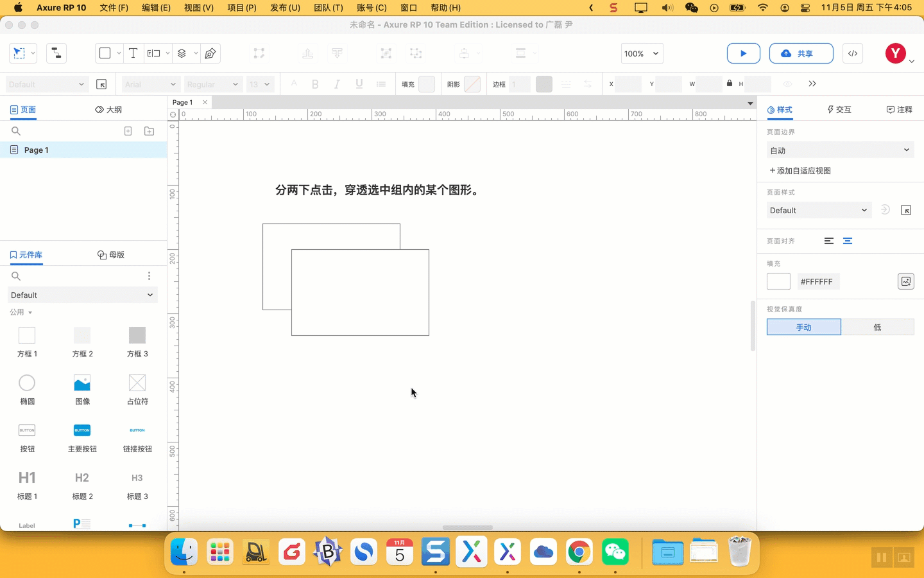Toggle underline formatting
The height and width of the screenshot is (578, 924).
coord(359,84)
